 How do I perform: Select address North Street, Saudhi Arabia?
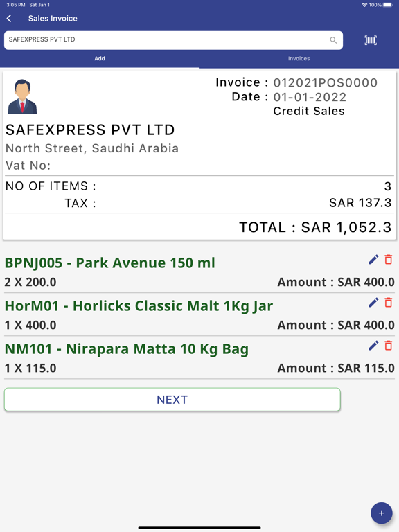pos(92,148)
